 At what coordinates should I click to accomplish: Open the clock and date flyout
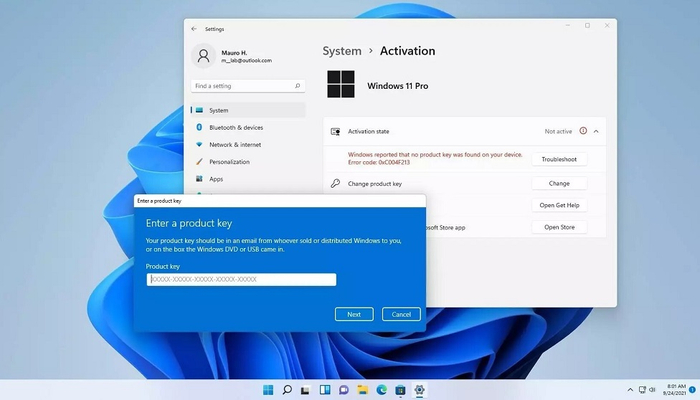(674, 390)
